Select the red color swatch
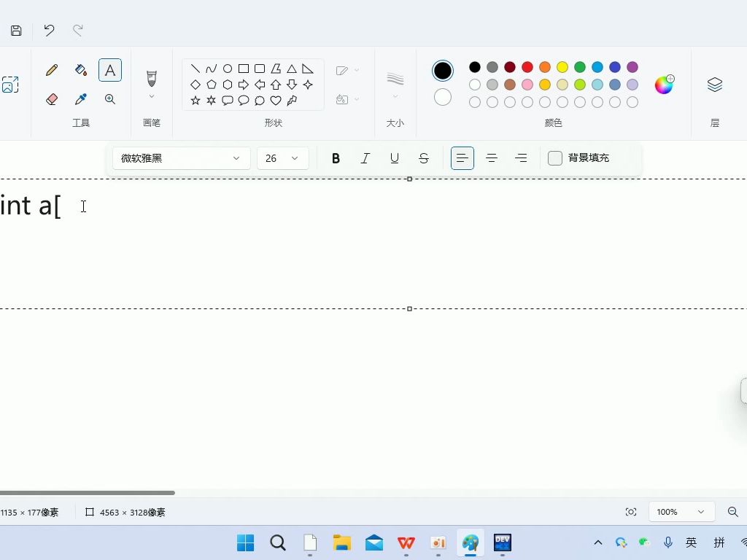 527,66
